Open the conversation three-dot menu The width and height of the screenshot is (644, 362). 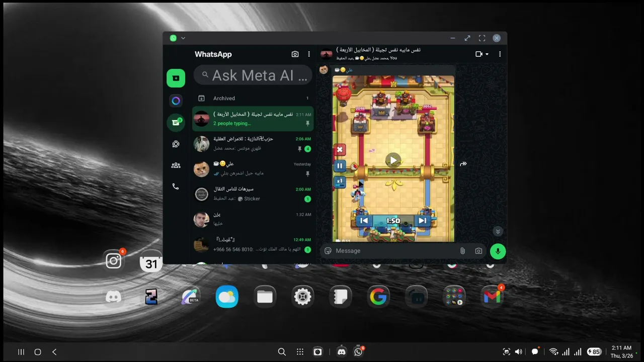pos(500,54)
